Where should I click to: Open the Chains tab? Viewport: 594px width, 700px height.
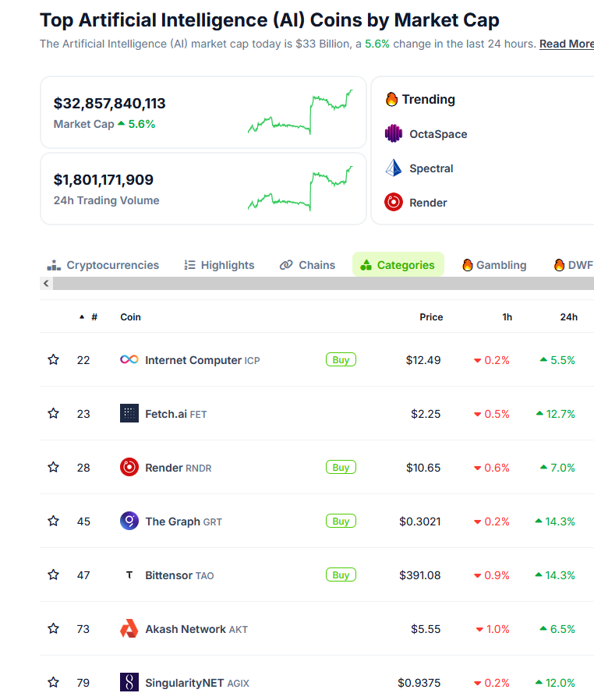307,265
